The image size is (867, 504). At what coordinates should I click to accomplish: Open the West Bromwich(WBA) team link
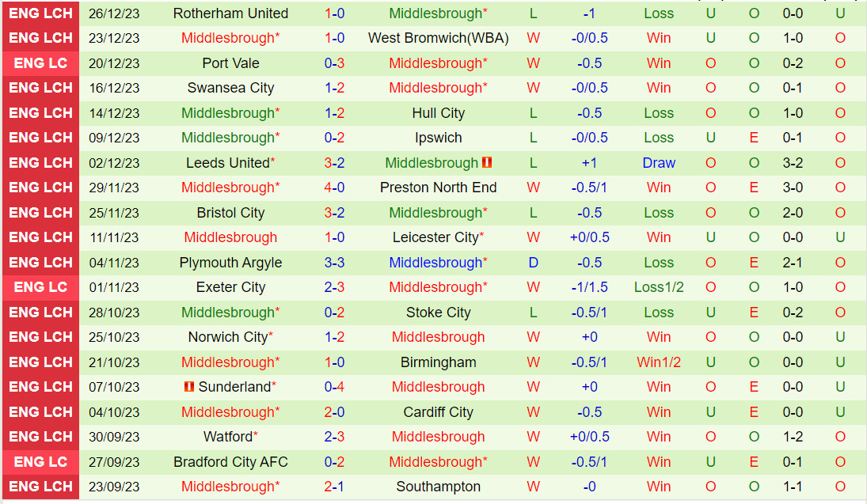(x=438, y=38)
